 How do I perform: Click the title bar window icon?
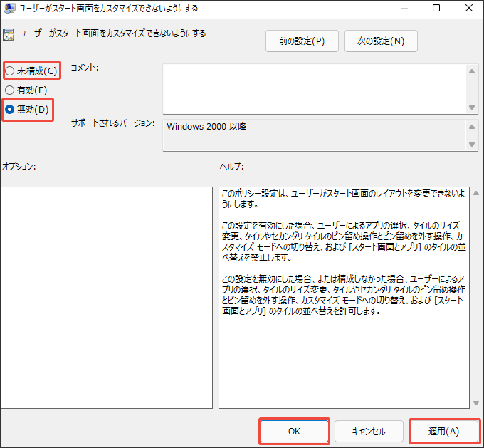click(x=10, y=8)
